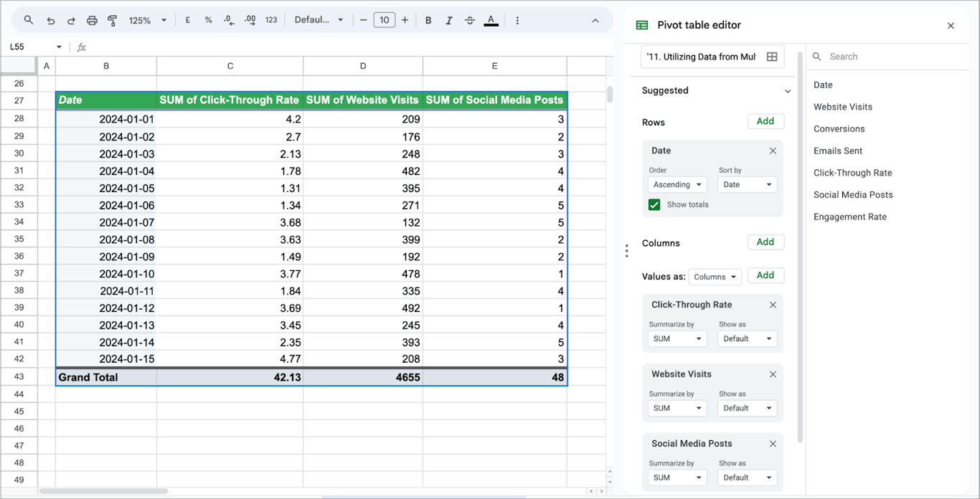
Task: Remove the Click-Through Rate value field
Action: tap(773, 305)
